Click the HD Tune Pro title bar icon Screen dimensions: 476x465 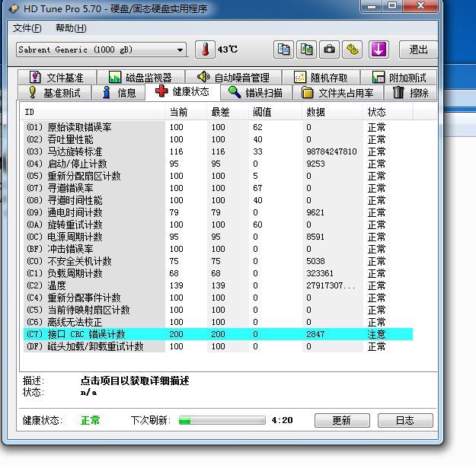click(14, 8)
